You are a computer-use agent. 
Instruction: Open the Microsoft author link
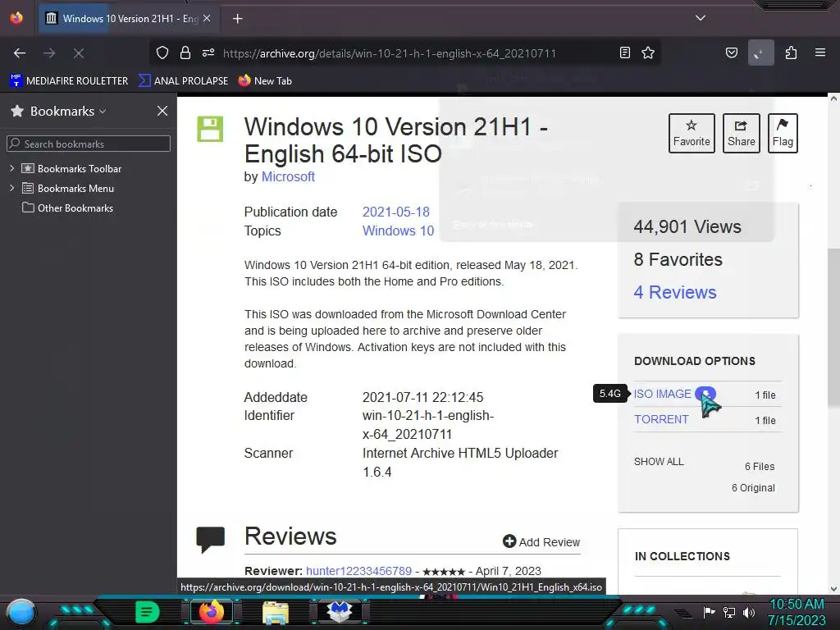tap(288, 177)
